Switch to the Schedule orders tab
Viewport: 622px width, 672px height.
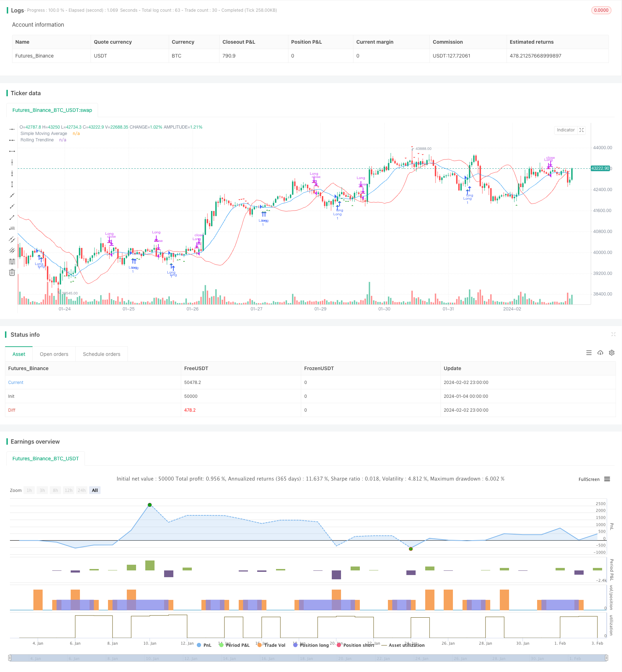102,354
